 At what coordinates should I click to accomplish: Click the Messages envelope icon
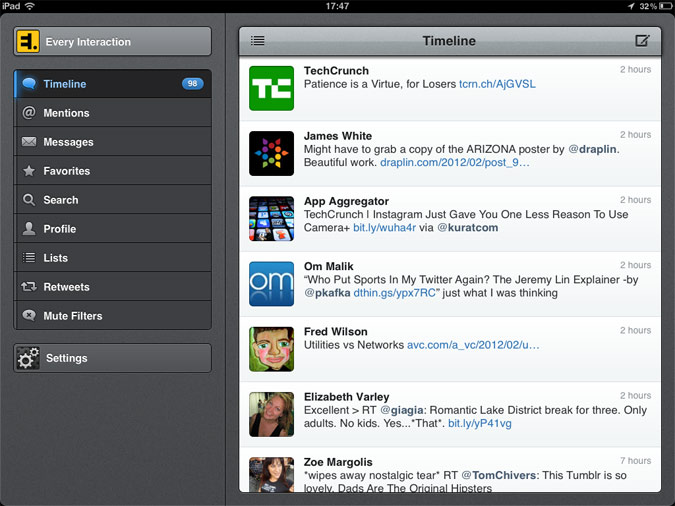[29, 142]
